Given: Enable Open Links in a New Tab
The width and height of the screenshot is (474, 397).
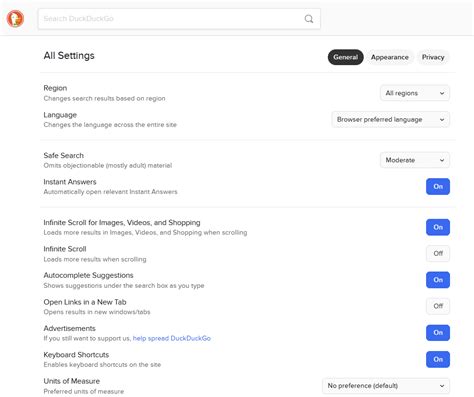Looking at the screenshot, I should (x=438, y=306).
